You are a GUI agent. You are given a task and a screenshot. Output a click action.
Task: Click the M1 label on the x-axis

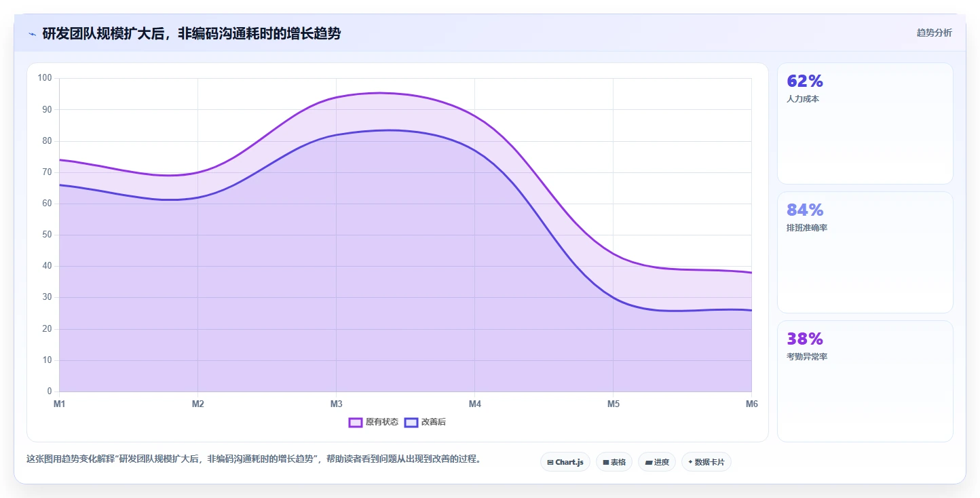tap(60, 404)
